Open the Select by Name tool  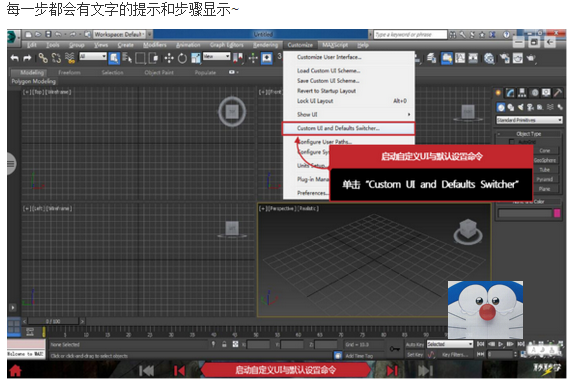pyautogui.click(x=127, y=58)
